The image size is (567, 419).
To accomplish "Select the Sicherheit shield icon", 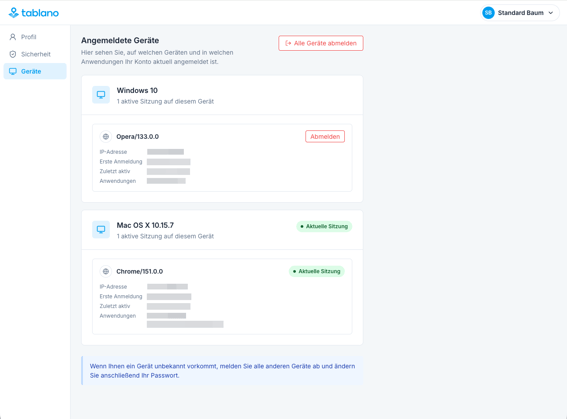I will tap(13, 54).
